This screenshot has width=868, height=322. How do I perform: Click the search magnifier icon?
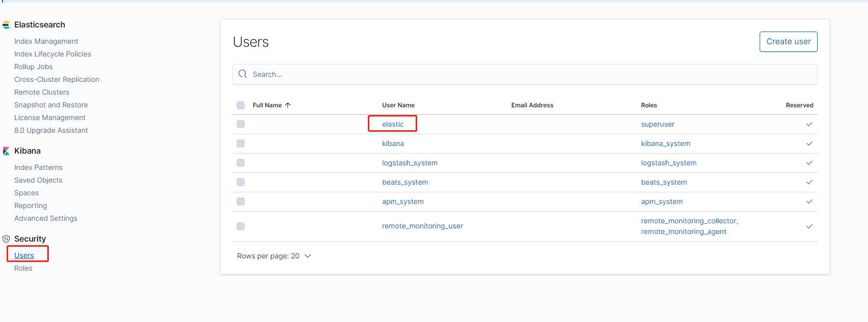[x=243, y=74]
